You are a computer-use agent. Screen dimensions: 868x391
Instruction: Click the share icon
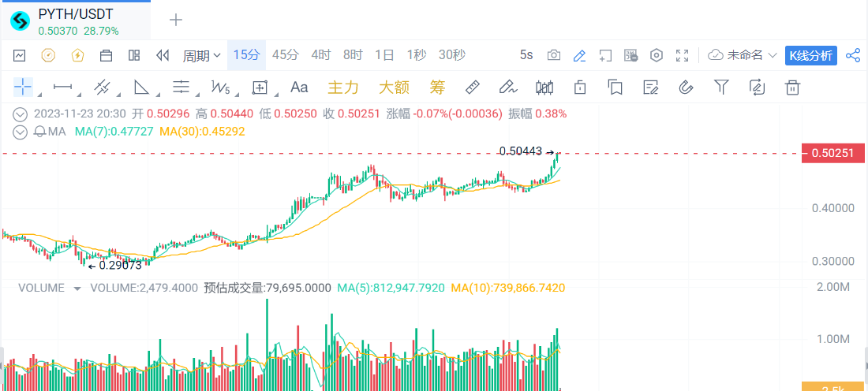[x=853, y=55]
